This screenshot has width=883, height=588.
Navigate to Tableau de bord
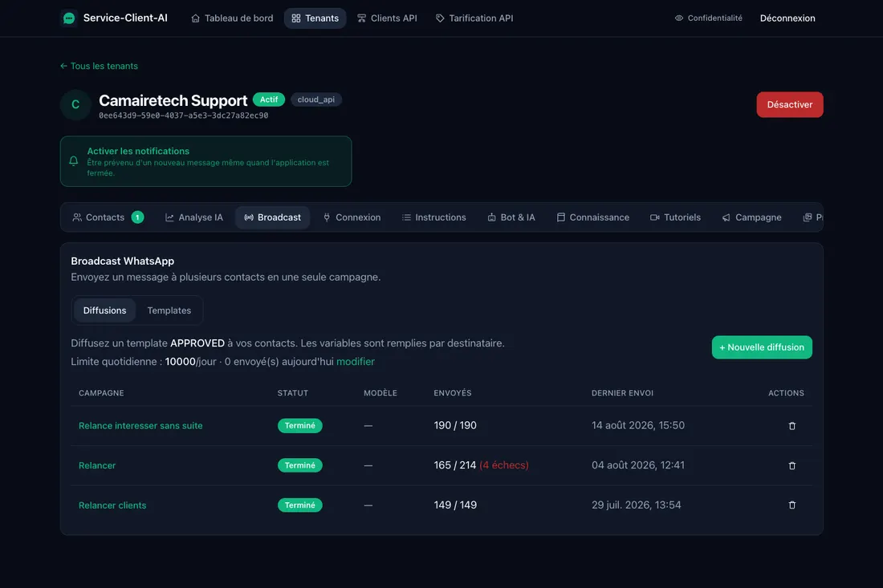(x=232, y=18)
